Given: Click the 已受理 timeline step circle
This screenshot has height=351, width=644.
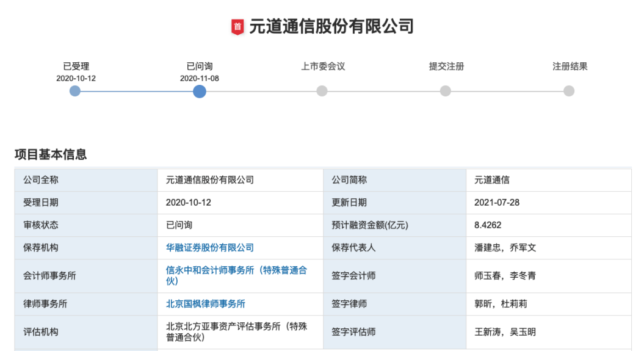Looking at the screenshot, I should [x=75, y=91].
